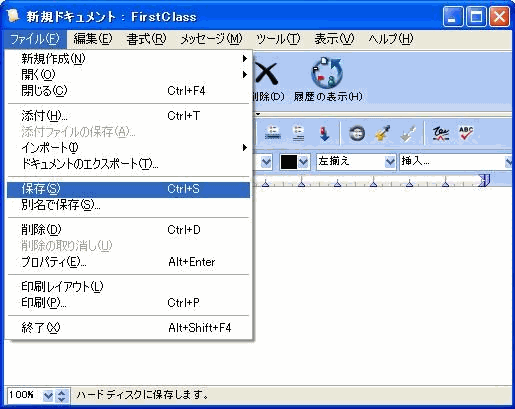Click the delete X icon in toolbar
This screenshot has height=409, width=515.
click(x=266, y=73)
